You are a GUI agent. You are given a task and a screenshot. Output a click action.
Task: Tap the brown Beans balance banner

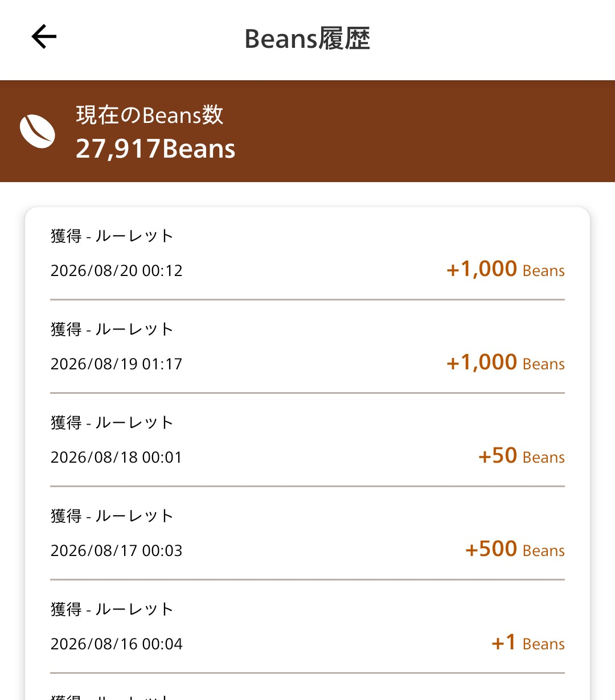307,131
